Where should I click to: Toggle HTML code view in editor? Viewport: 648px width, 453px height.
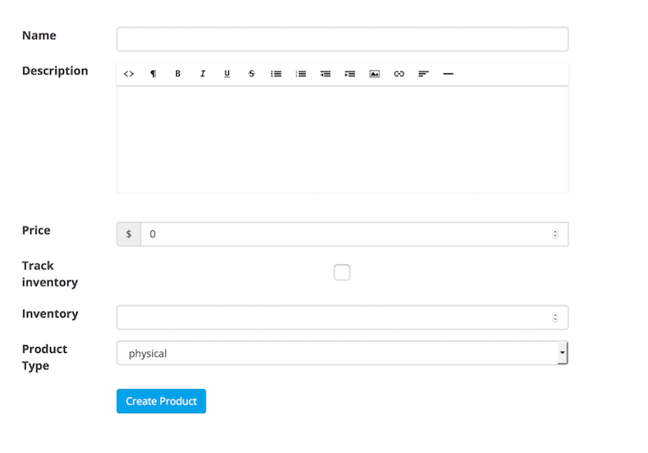coord(129,74)
